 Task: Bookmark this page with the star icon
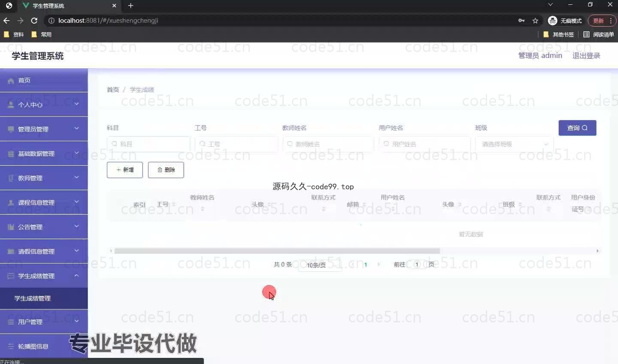click(535, 21)
